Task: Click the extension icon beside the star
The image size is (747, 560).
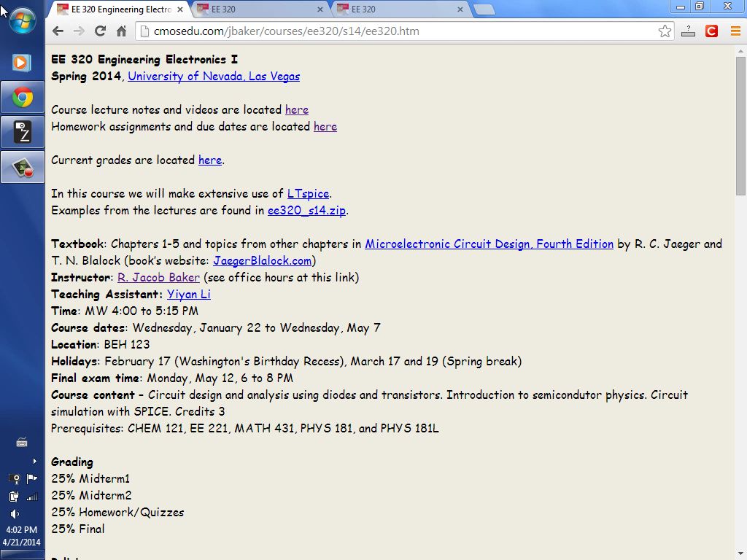Action: (x=688, y=31)
